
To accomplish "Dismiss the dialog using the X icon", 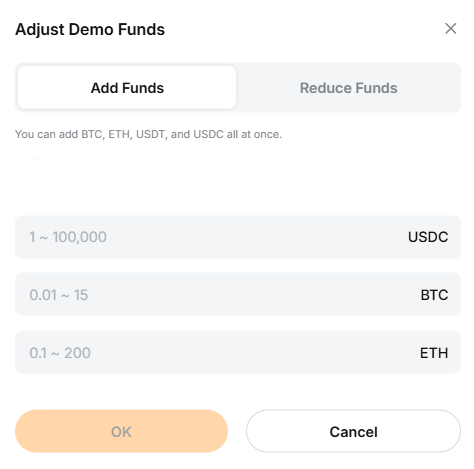I will point(451,29).
